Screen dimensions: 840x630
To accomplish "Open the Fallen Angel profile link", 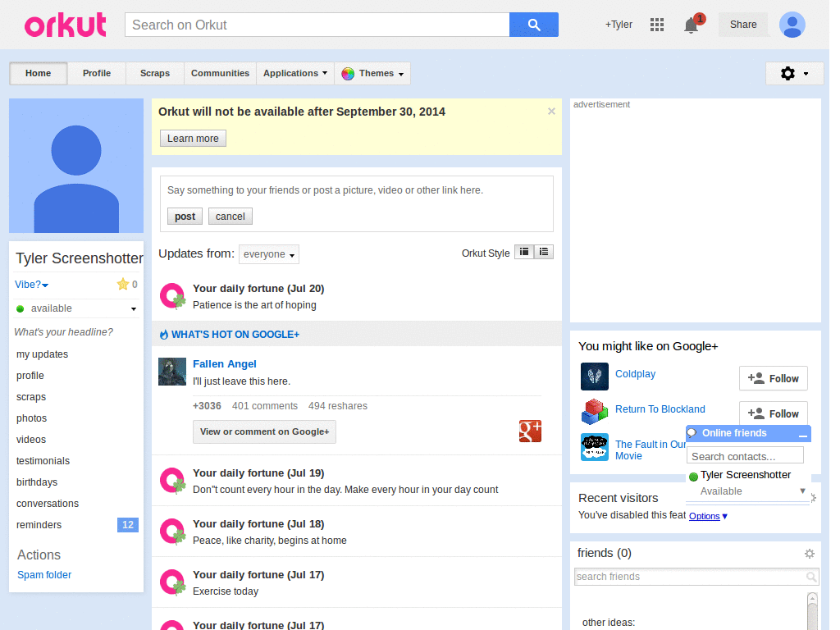I will [x=225, y=363].
